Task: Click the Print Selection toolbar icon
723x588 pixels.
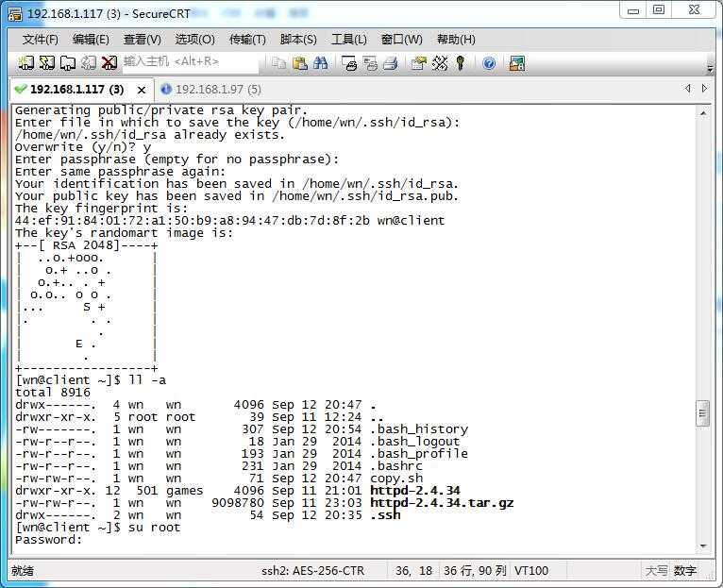Action: [x=370, y=62]
